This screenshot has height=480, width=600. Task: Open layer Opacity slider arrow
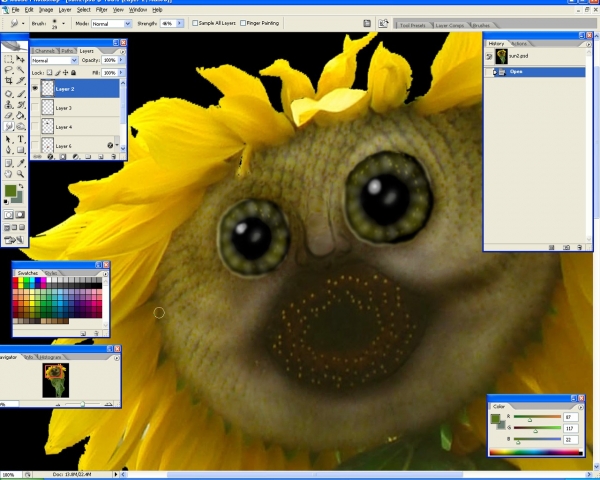(x=121, y=60)
